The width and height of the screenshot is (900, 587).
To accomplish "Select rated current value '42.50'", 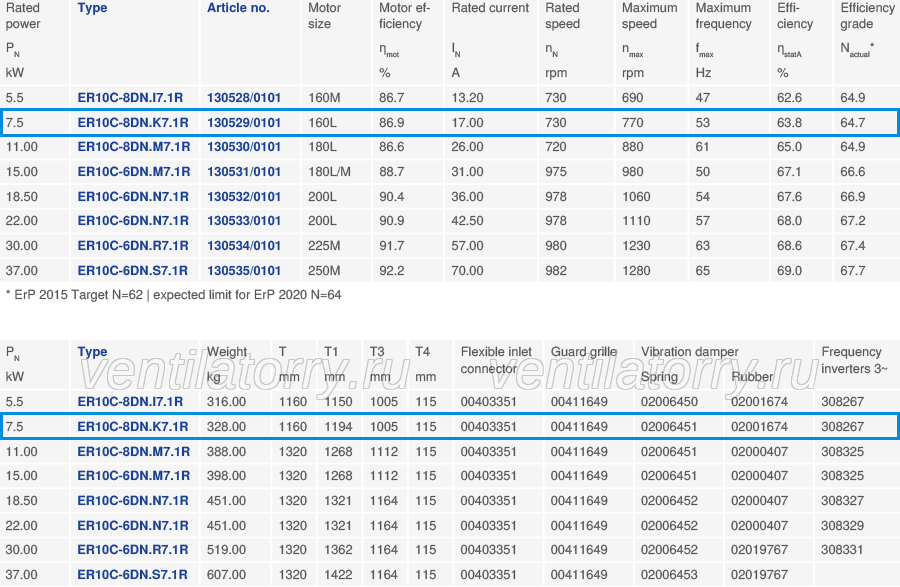I will [467, 221].
